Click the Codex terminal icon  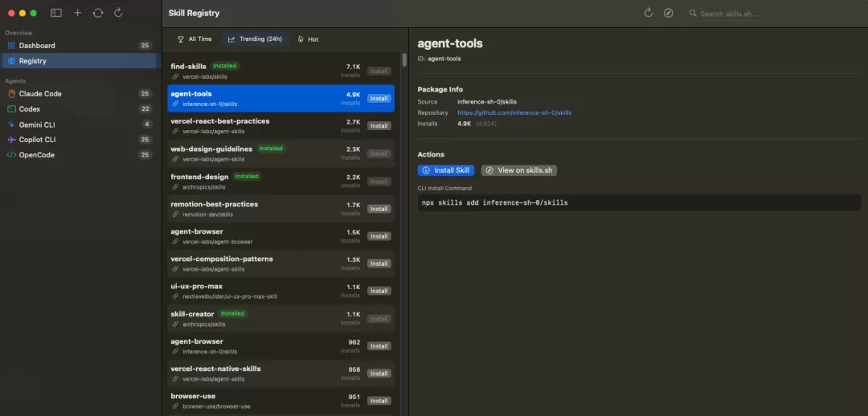[x=11, y=109]
